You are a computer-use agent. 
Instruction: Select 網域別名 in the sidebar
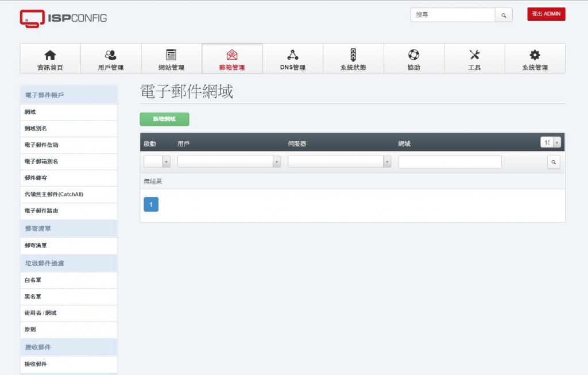click(x=69, y=129)
